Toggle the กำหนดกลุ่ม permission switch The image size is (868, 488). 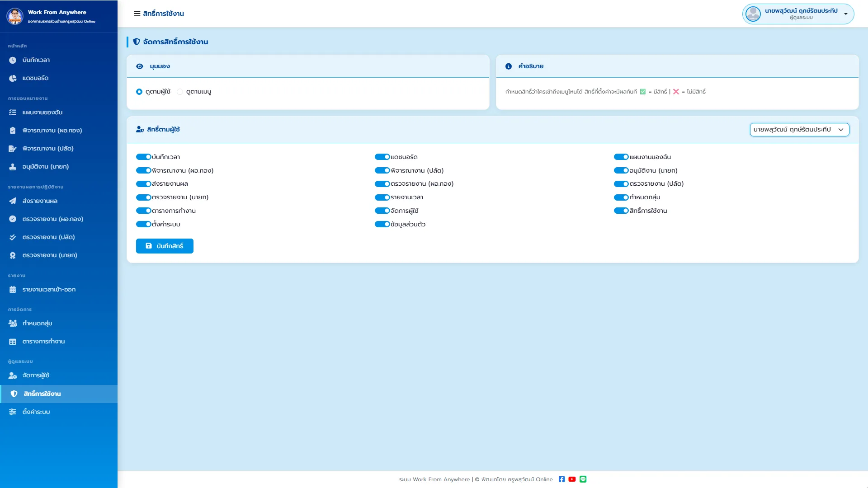[x=621, y=197]
